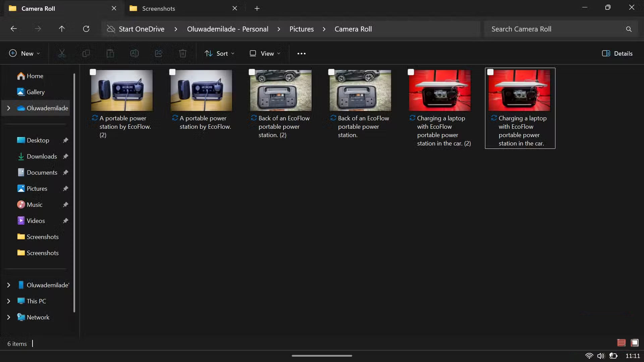The width and height of the screenshot is (644, 362).
Task: Open See more three-dots menu
Action: pyautogui.click(x=301, y=54)
